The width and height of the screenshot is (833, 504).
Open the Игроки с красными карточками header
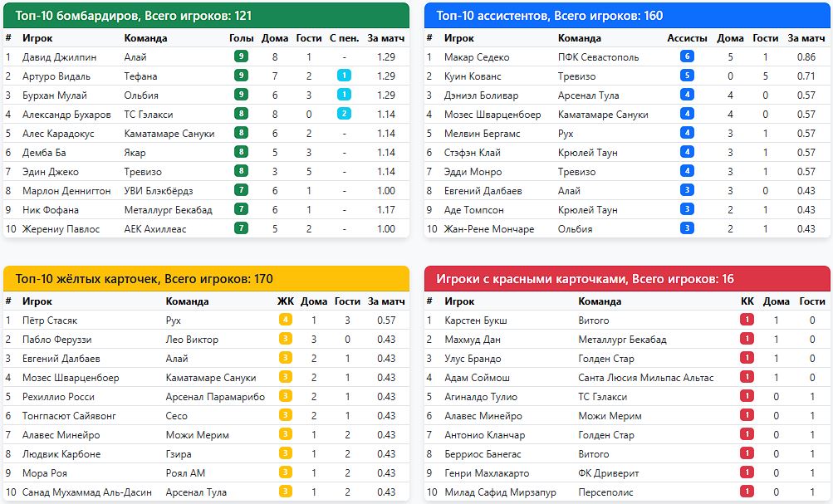pos(627,279)
